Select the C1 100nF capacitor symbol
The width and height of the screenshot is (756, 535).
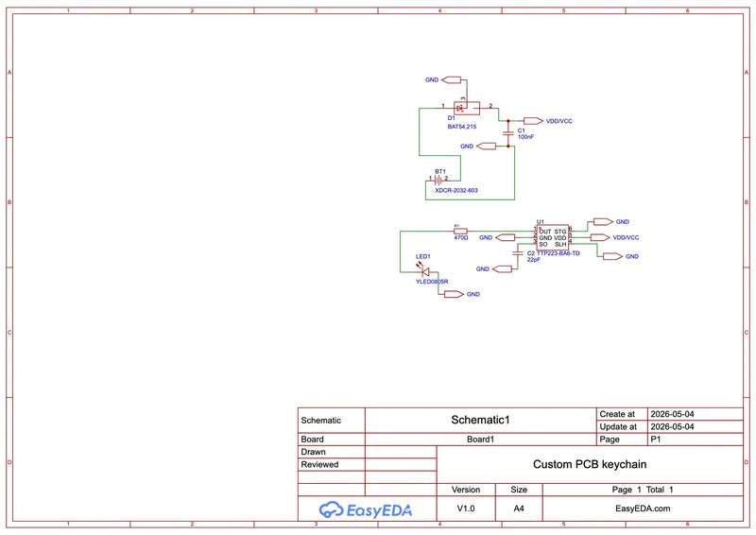click(x=507, y=133)
